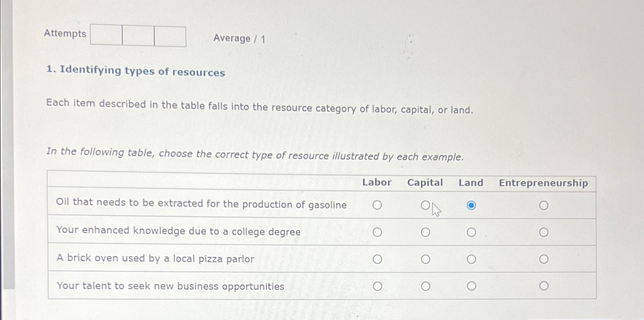Select Labor for oil extraction example
Screen dimensions: 644x320
pos(378,205)
